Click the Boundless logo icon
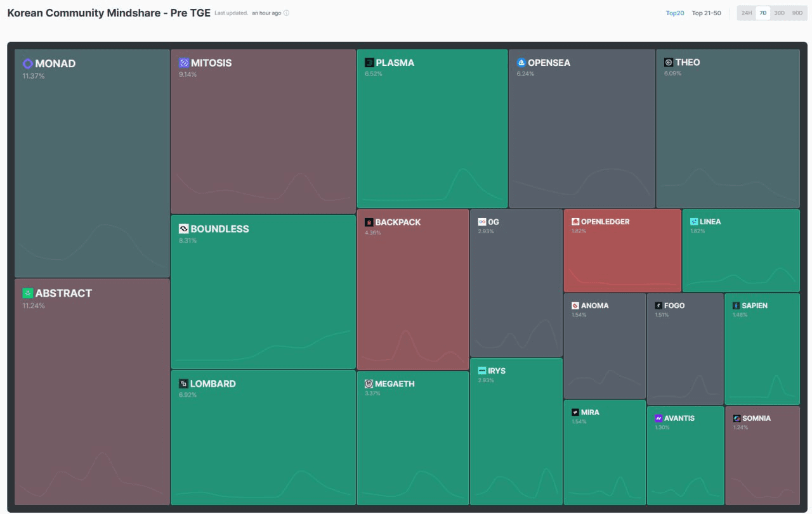Image resolution: width=812 pixels, height=514 pixels. pyautogui.click(x=184, y=229)
